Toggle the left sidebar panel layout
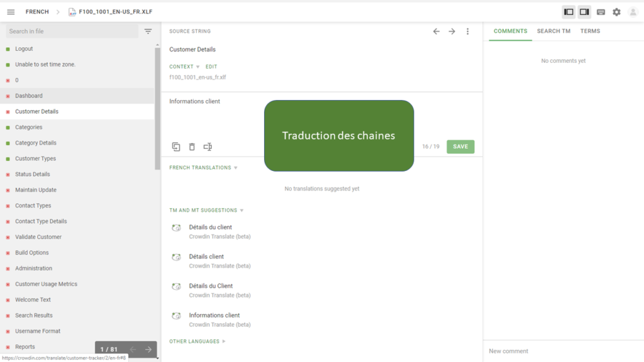The height and width of the screenshot is (362, 644). (x=569, y=12)
